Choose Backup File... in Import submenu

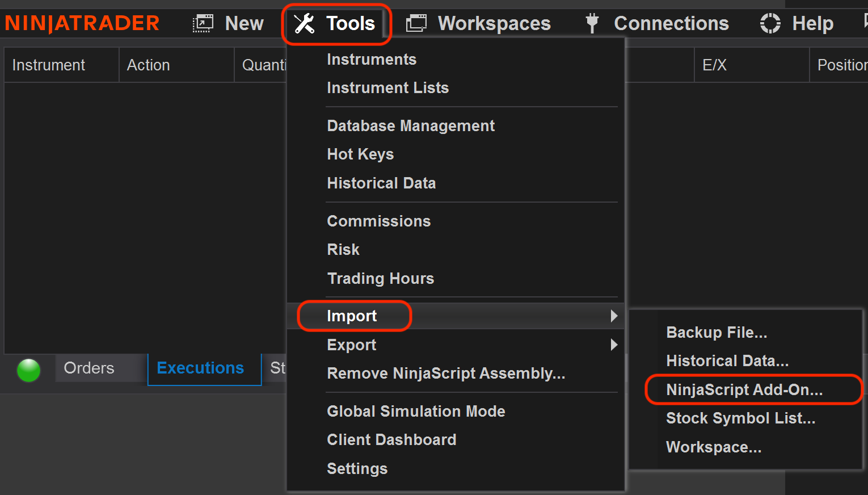click(717, 332)
